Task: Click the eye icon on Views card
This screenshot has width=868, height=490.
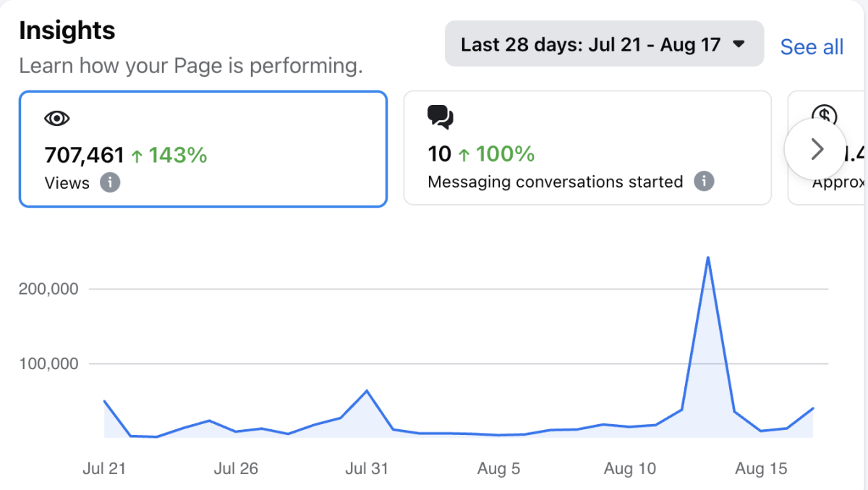Action: (57, 119)
